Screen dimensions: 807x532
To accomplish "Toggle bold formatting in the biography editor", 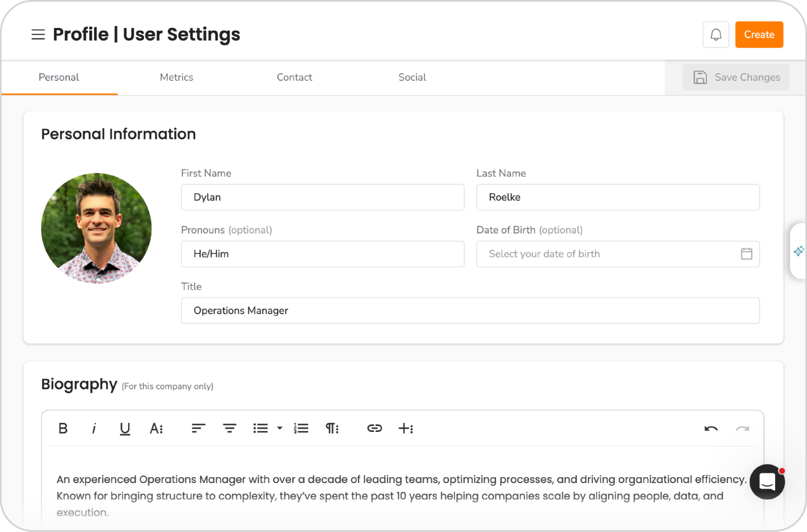I will point(63,428).
